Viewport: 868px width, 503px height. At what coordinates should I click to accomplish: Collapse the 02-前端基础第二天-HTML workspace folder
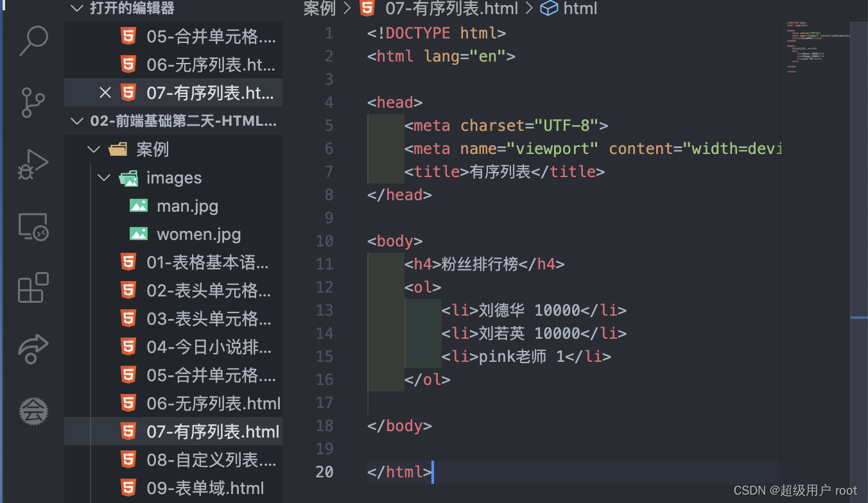77,121
